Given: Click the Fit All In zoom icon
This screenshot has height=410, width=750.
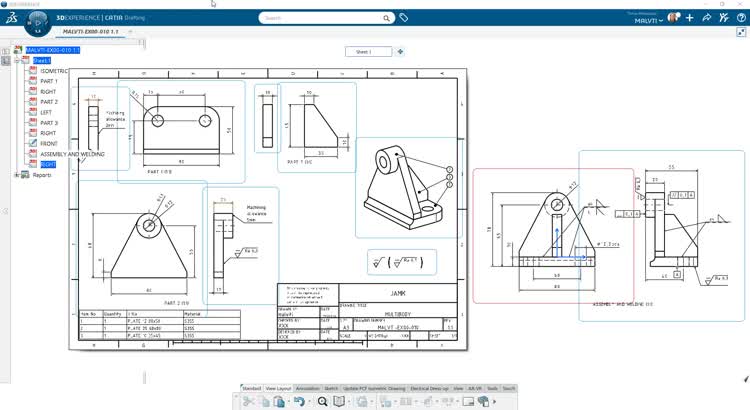Looking at the screenshot, I should (x=322, y=401).
